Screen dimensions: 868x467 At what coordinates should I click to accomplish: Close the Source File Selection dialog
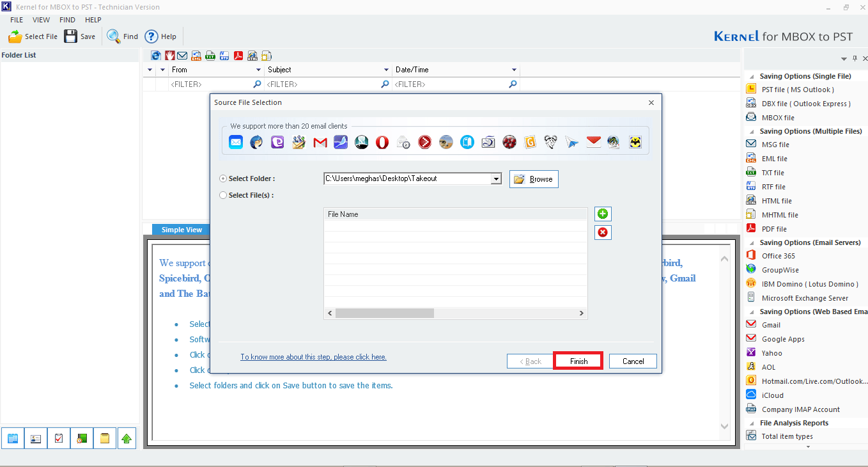click(x=651, y=102)
